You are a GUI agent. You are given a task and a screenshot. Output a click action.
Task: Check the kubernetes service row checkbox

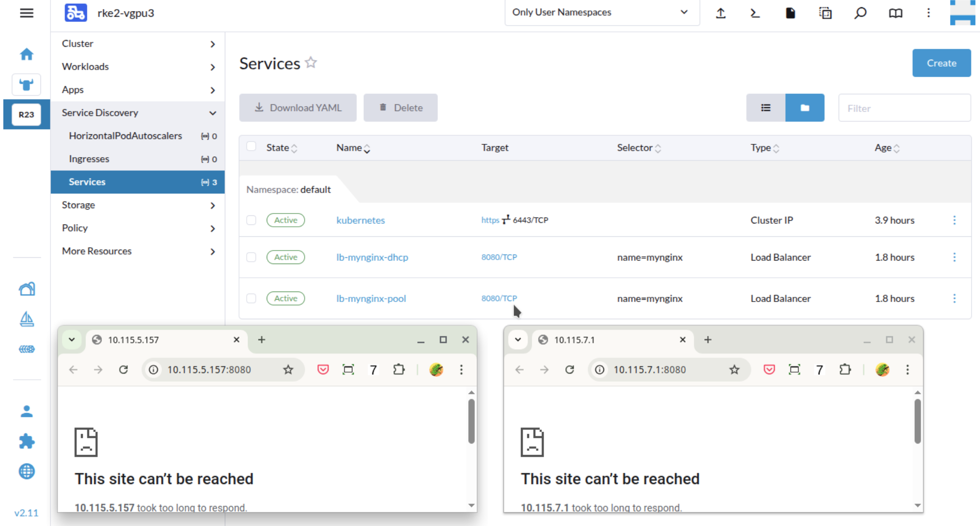coord(251,220)
